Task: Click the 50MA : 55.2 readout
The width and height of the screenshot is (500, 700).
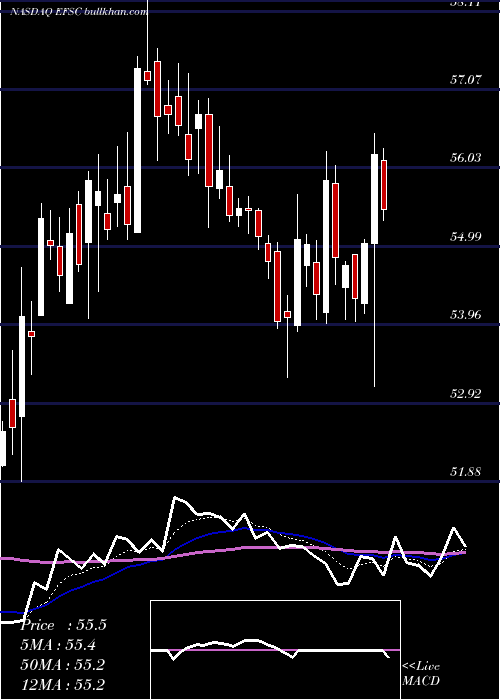Action: (x=62, y=665)
